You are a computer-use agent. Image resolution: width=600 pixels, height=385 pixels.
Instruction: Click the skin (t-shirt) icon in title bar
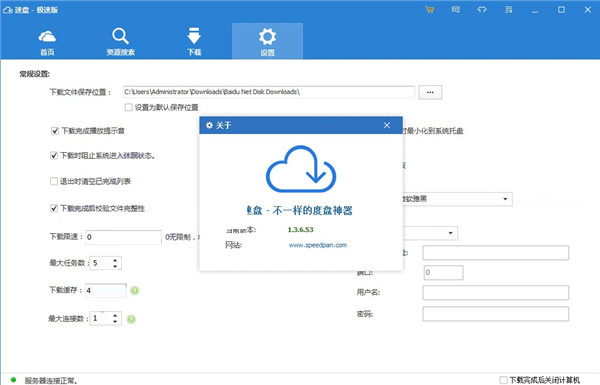tap(482, 10)
